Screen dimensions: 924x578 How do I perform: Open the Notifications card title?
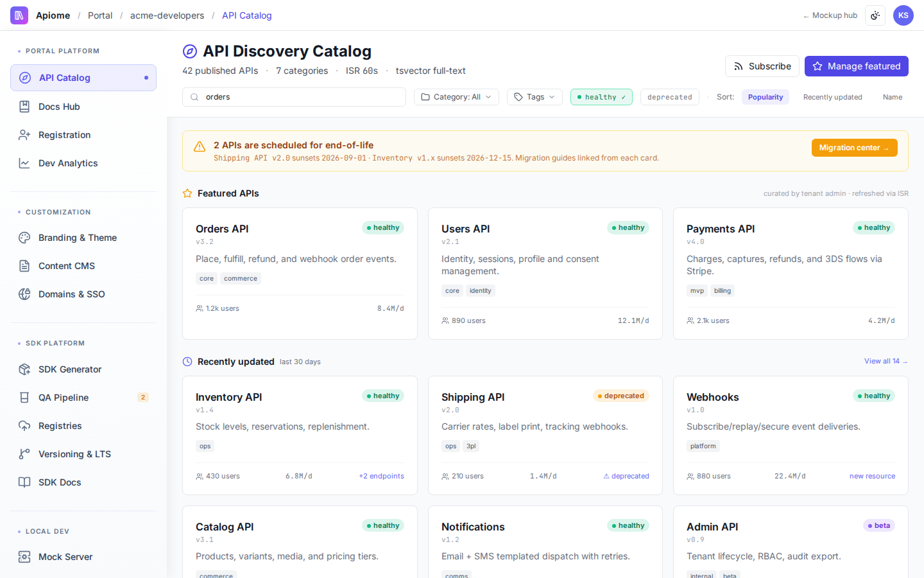473,527
